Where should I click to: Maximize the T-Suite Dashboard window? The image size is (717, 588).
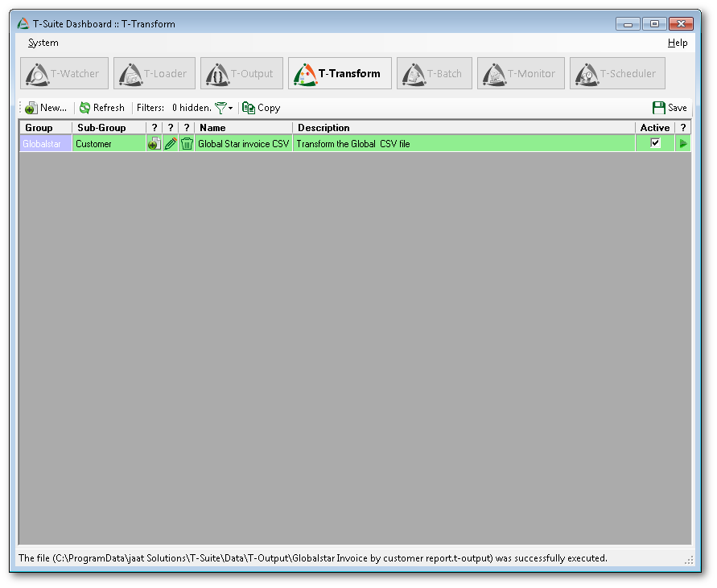tap(654, 24)
